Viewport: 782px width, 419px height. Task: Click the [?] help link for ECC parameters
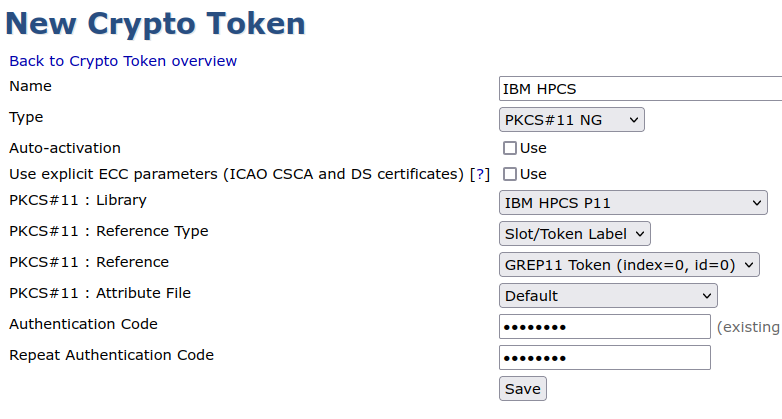click(480, 174)
